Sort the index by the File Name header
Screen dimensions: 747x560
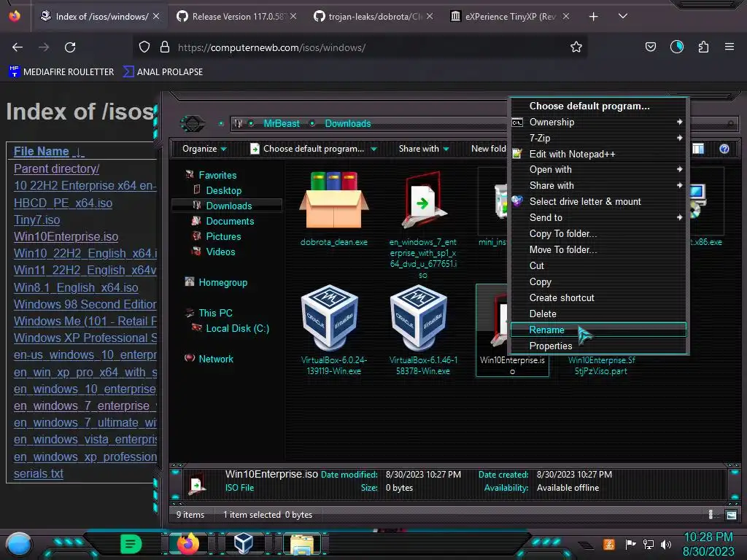41,152
